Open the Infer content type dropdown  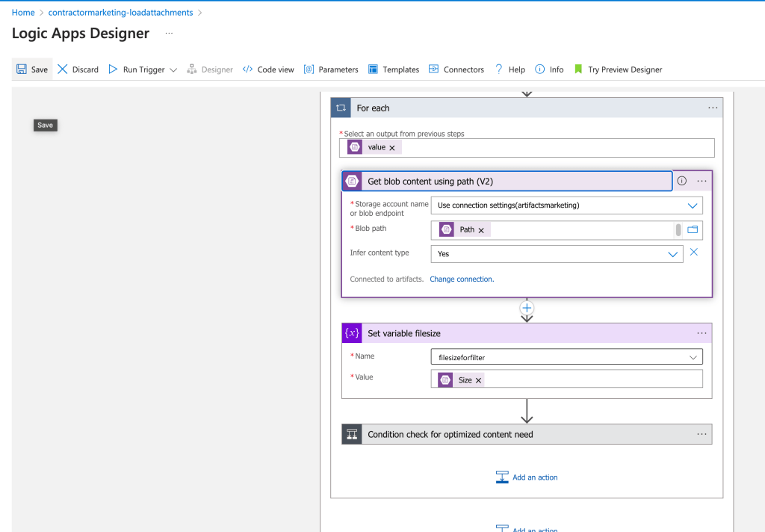click(557, 254)
